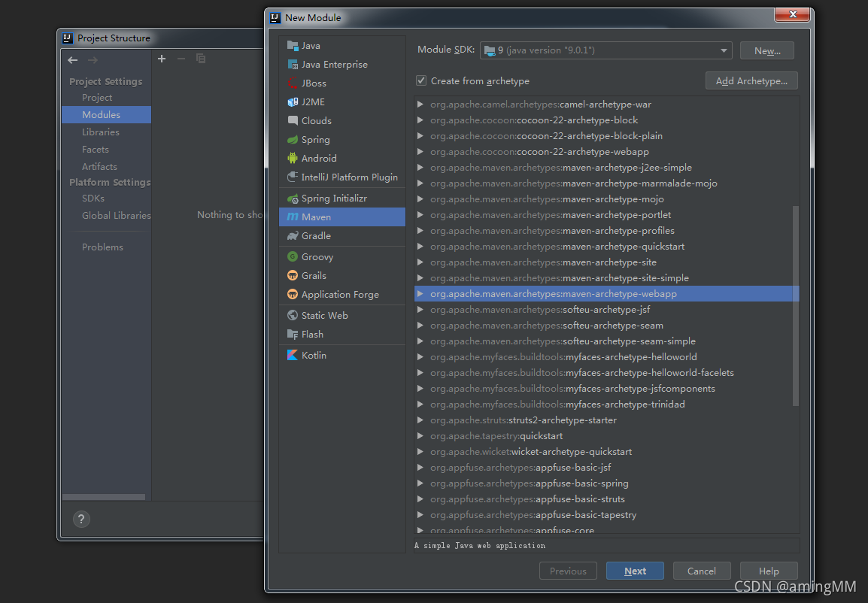This screenshot has width=868, height=603.
Task: Click the Maven 'm' icon
Action: pos(293,217)
